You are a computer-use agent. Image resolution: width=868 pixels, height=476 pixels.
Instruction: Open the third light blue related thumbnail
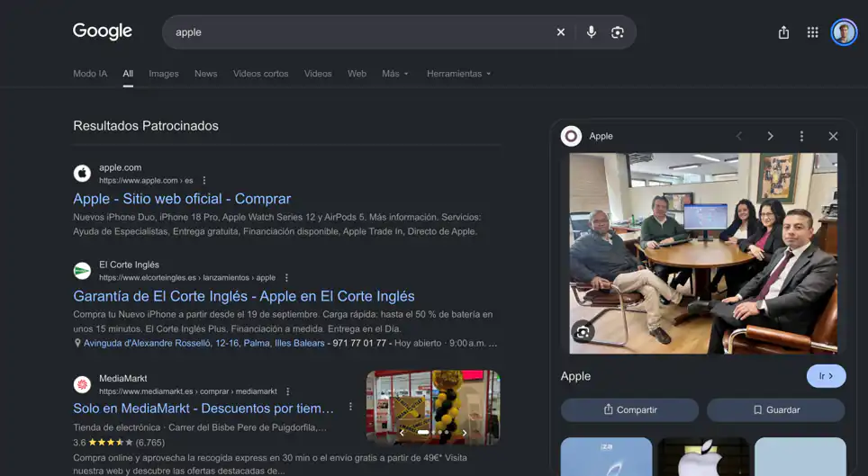[800, 456]
